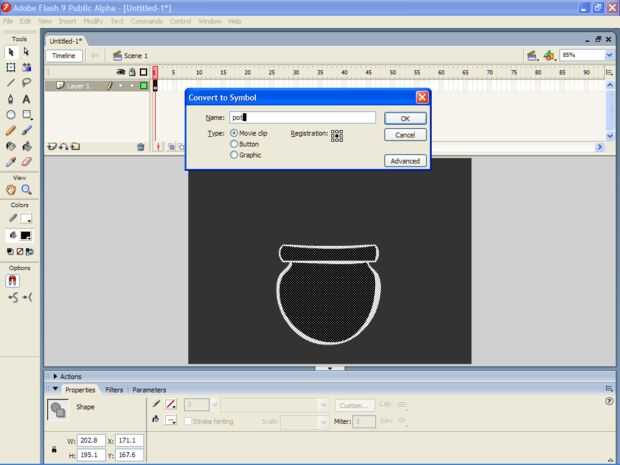The width and height of the screenshot is (620, 465).
Task: Click the Custom stroke button
Action: 355,405
